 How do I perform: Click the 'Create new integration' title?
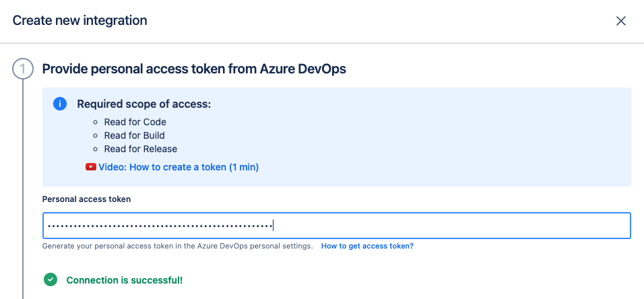79,20
